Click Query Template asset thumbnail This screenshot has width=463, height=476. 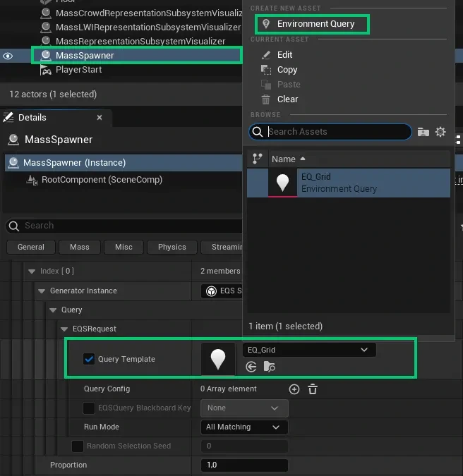coord(218,359)
